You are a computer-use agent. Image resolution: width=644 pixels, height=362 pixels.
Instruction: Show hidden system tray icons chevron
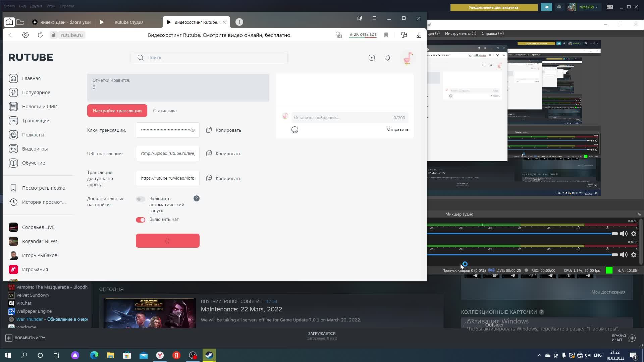coord(539,355)
